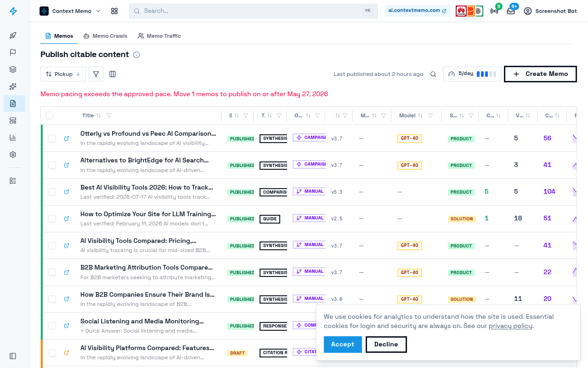This screenshot has height=368, width=588.
Task: Click the lightning bolt logo in sidebar
Action: [x=13, y=11]
